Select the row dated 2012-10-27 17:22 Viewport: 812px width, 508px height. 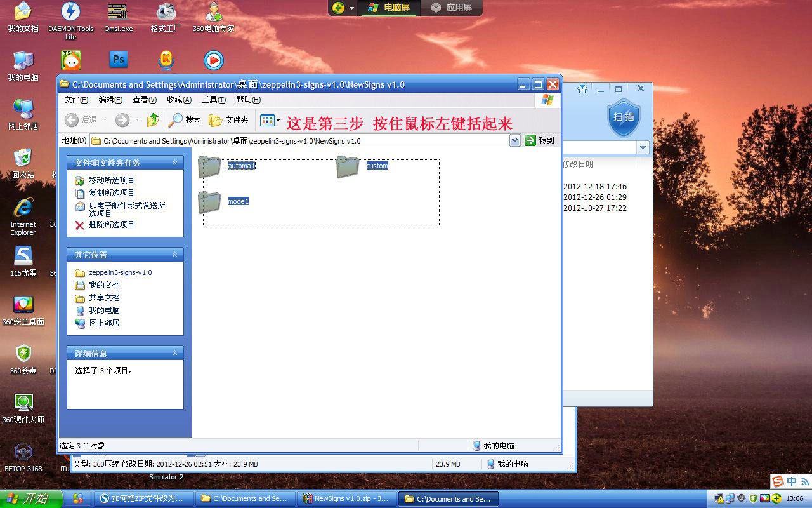click(x=595, y=208)
